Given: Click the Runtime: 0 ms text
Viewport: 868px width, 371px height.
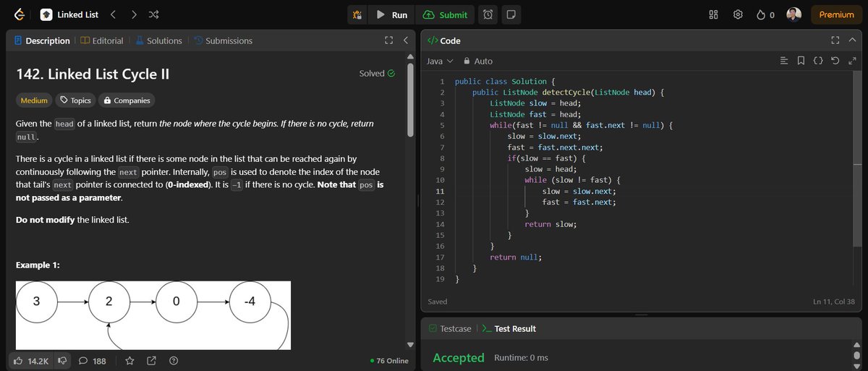Looking at the screenshot, I should [522, 358].
